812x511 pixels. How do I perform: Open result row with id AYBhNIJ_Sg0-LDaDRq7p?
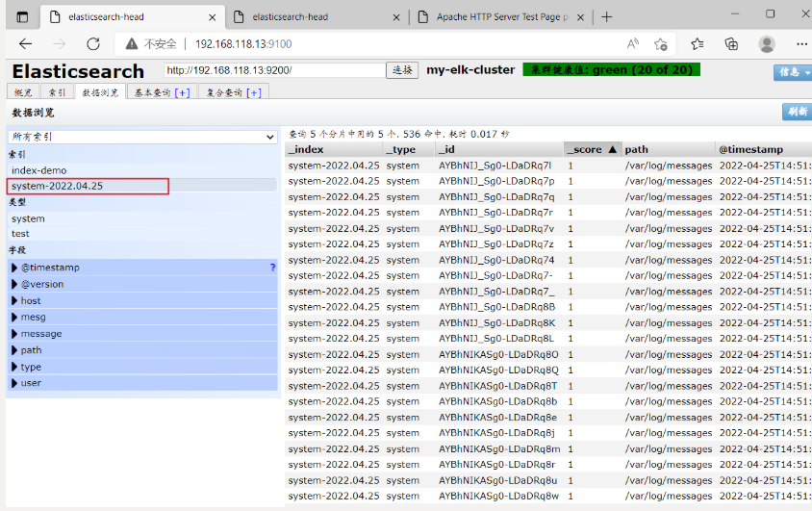click(x=548, y=181)
